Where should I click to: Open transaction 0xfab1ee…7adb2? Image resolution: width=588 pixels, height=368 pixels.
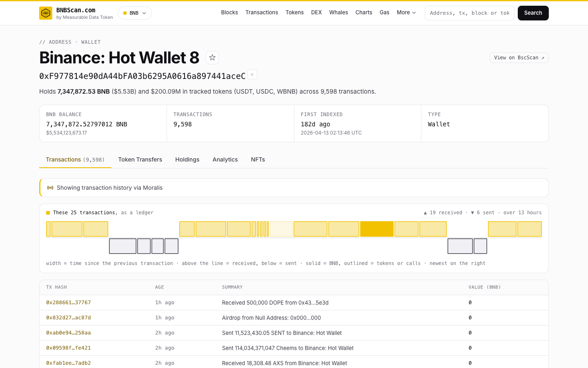(69, 363)
